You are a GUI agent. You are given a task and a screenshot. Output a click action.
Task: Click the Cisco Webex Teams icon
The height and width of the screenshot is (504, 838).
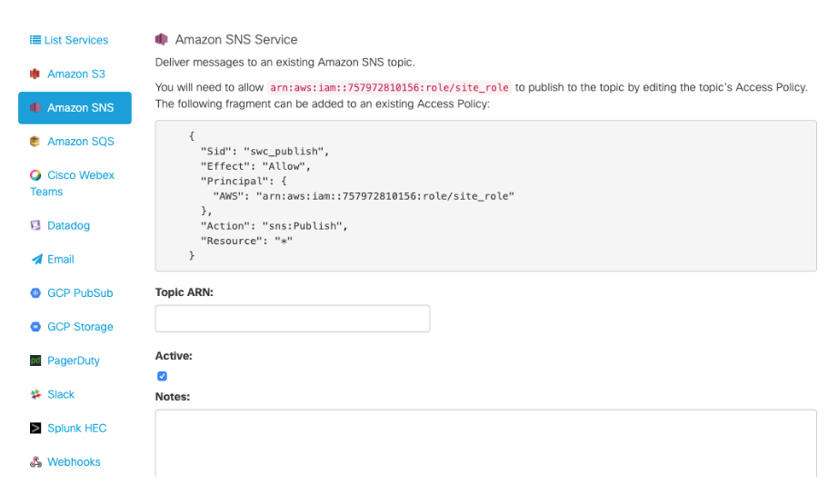[x=35, y=175]
